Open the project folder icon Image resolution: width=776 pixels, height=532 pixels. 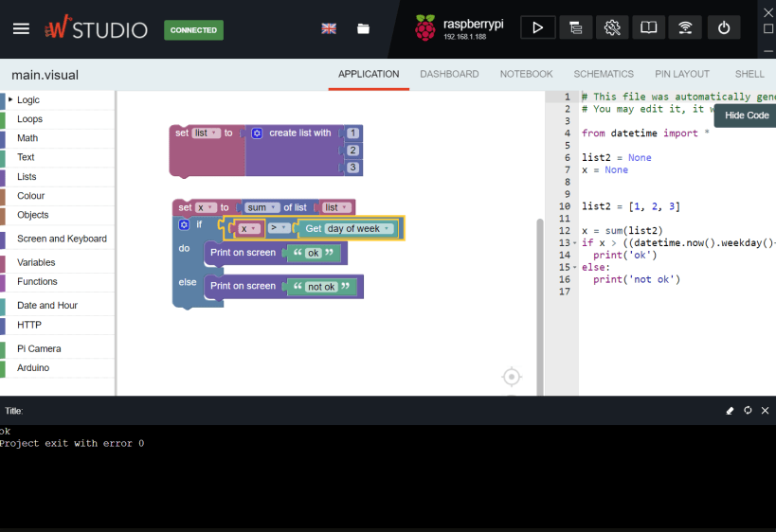[363, 28]
